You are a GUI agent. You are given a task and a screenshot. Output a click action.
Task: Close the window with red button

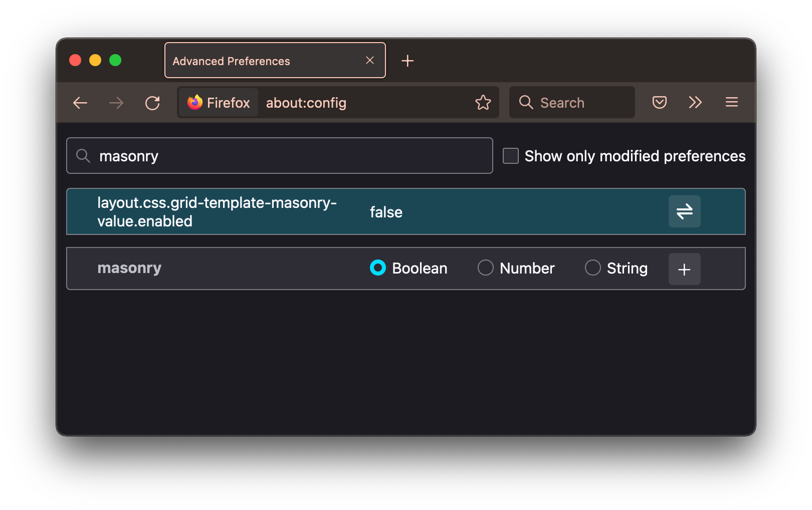pyautogui.click(x=75, y=60)
